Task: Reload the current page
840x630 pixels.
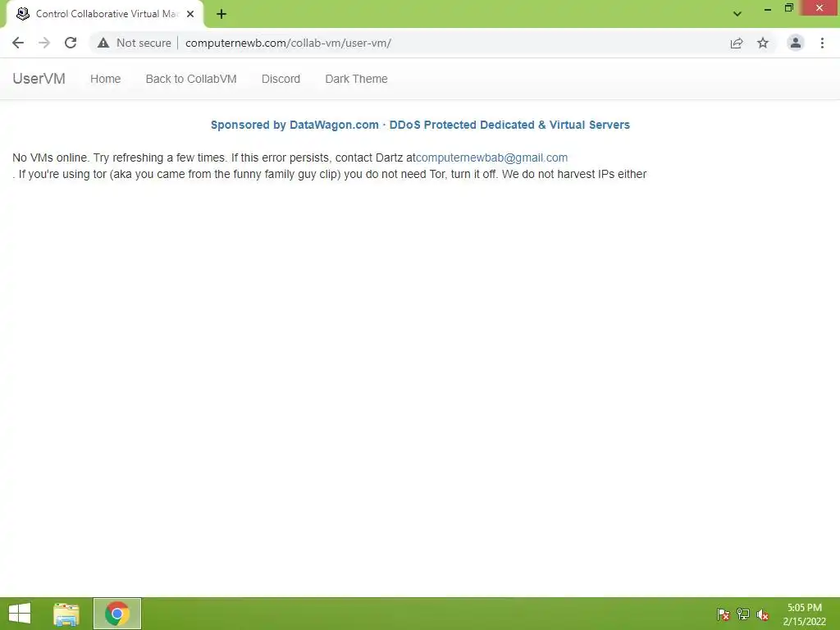Action: pyautogui.click(x=71, y=43)
